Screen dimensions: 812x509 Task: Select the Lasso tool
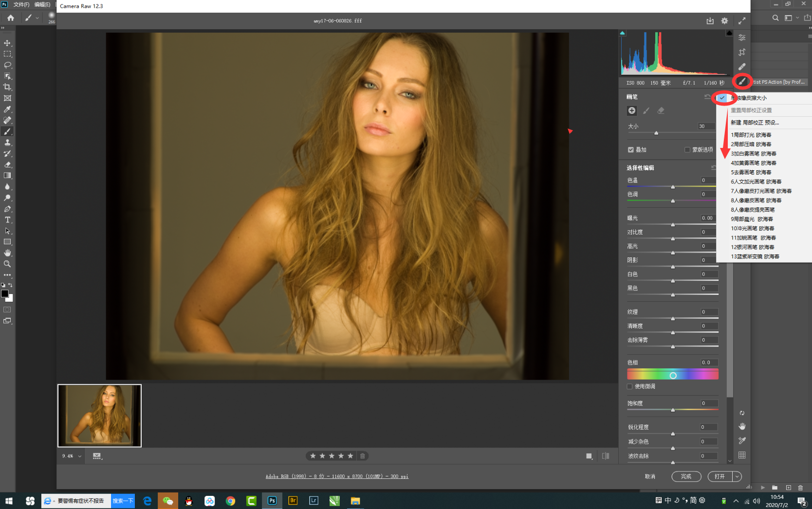tap(7, 65)
